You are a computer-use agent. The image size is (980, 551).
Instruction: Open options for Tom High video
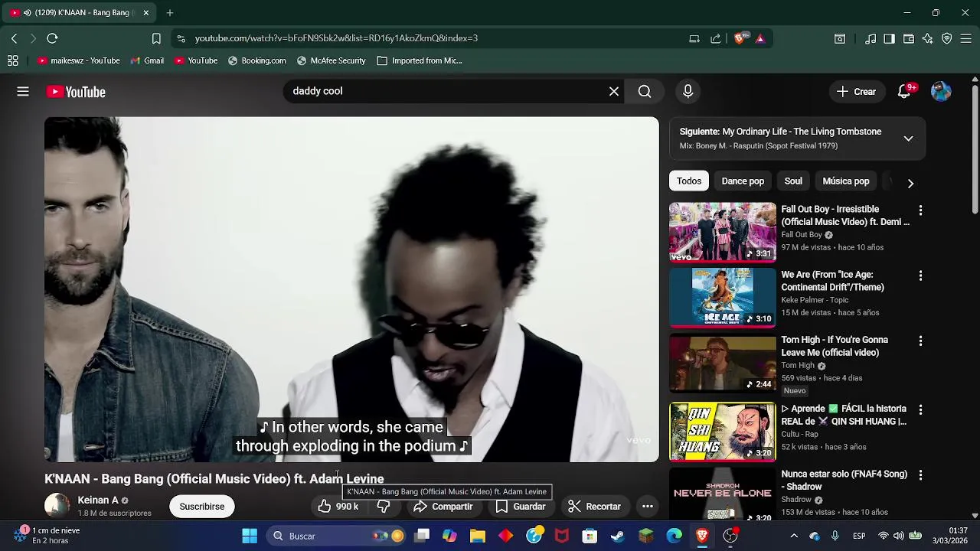tap(920, 341)
